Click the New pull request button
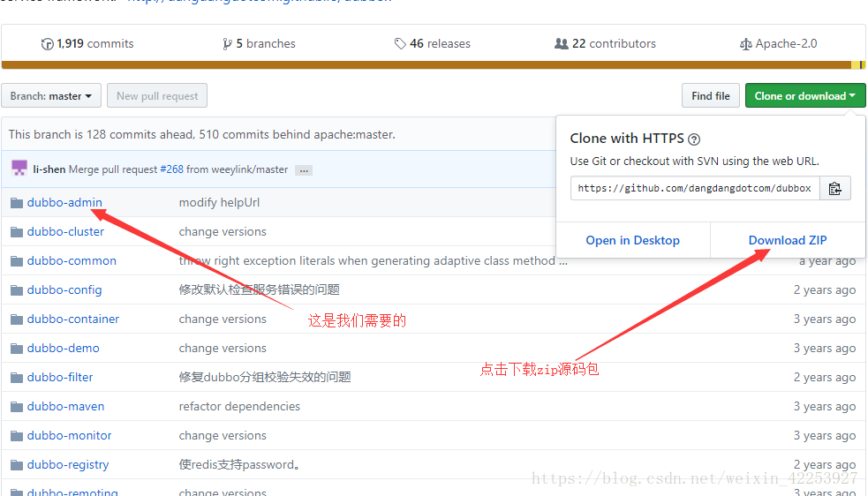The height and width of the screenshot is (496, 868). [x=157, y=96]
